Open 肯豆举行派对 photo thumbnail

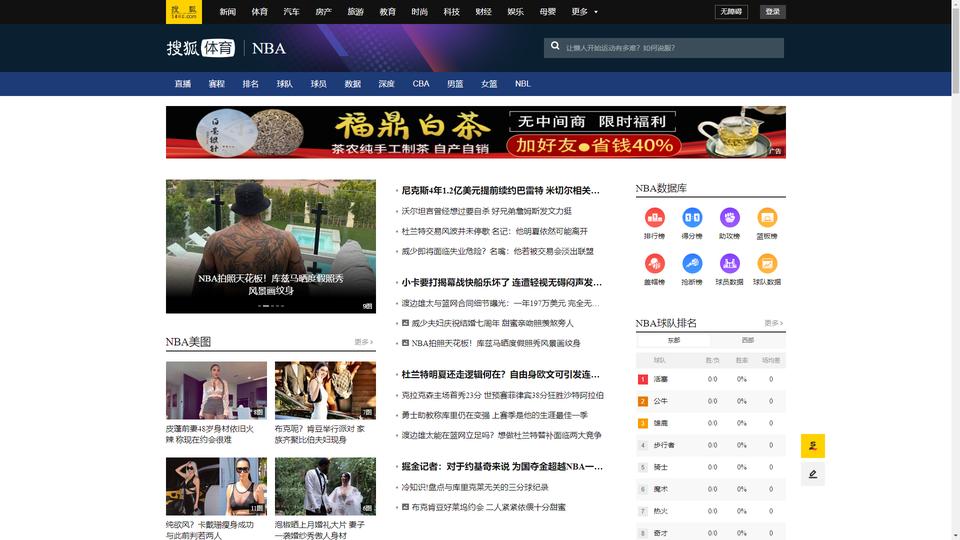325,390
